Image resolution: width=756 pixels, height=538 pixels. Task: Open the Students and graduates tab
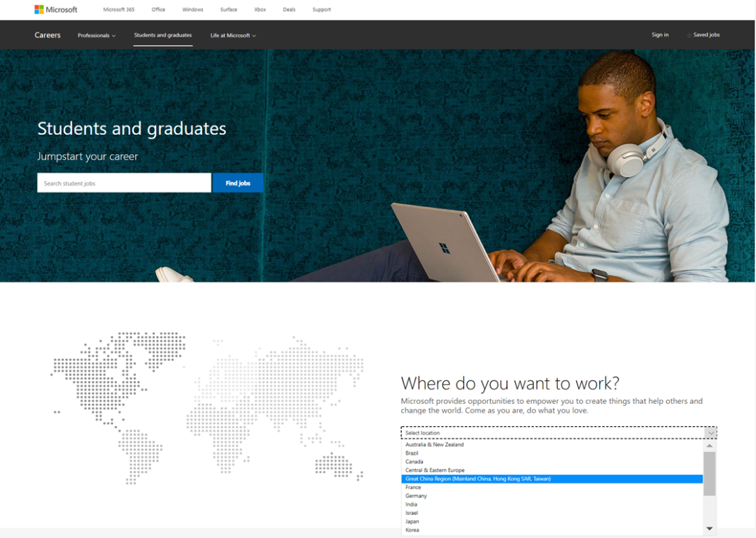[x=163, y=35]
